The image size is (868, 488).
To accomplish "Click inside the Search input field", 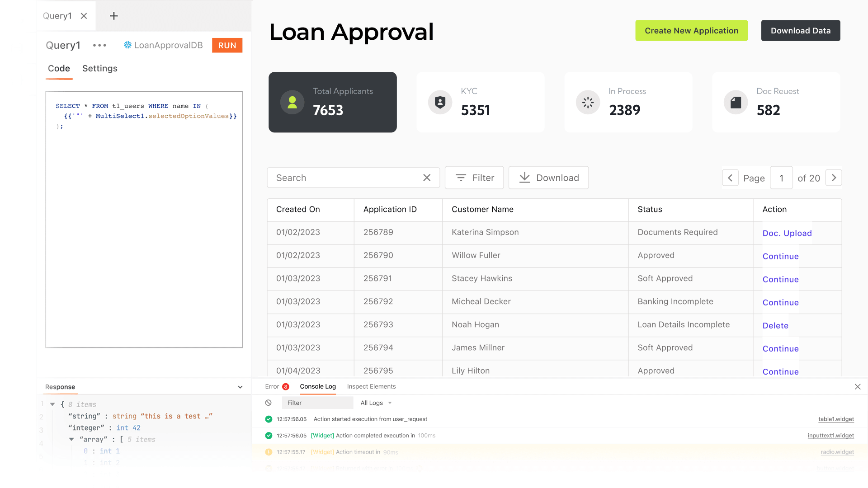I will tap(344, 178).
